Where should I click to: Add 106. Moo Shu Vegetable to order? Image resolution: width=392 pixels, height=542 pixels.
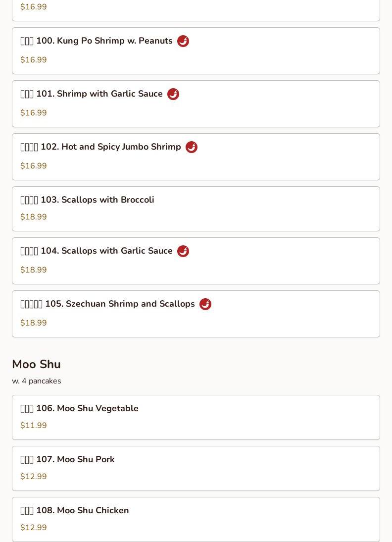point(79,409)
